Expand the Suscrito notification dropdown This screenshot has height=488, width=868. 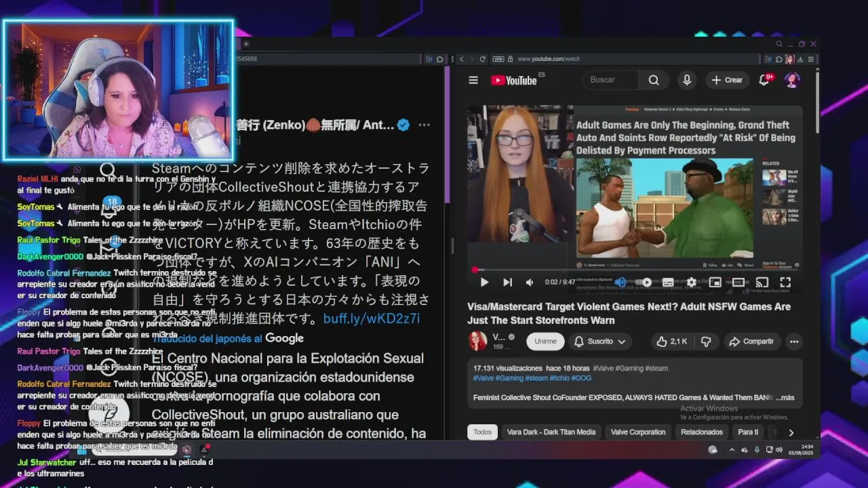click(x=599, y=342)
